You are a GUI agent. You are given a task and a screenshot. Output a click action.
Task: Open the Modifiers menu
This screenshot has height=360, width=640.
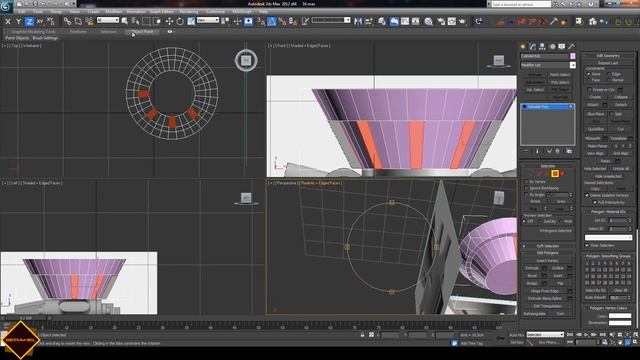[x=113, y=12]
